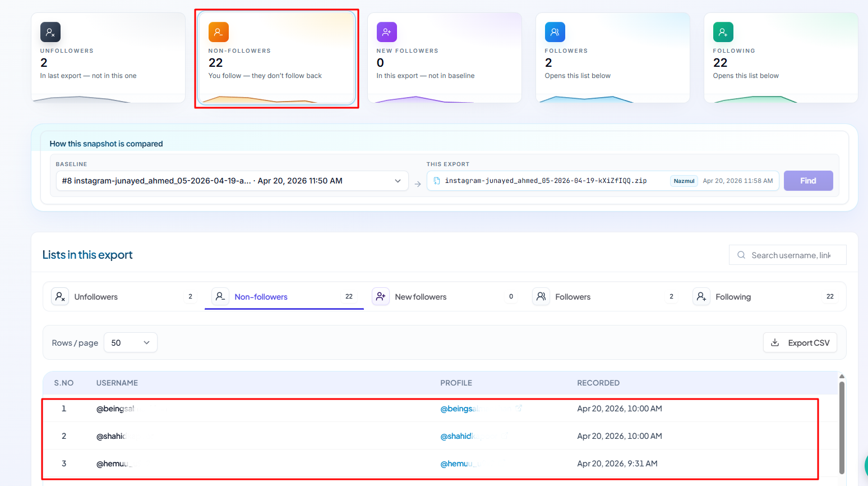The width and height of the screenshot is (868, 486).
Task: Click the Unfollowers card icon
Action: 50,32
